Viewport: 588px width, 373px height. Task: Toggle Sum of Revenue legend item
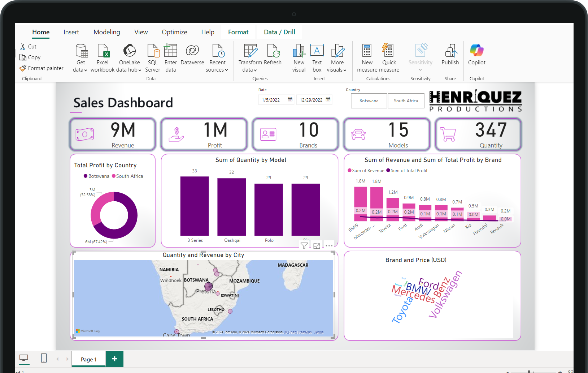366,171
